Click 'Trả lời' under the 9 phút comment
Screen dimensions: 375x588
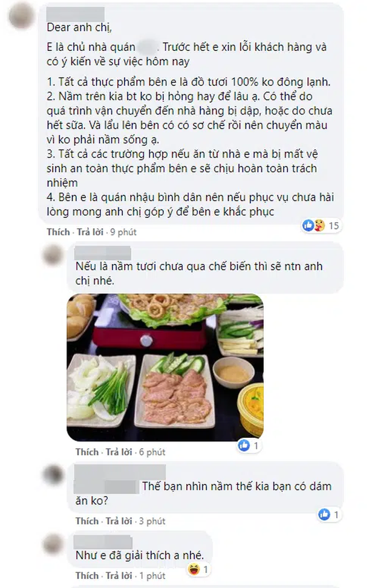click(x=90, y=232)
